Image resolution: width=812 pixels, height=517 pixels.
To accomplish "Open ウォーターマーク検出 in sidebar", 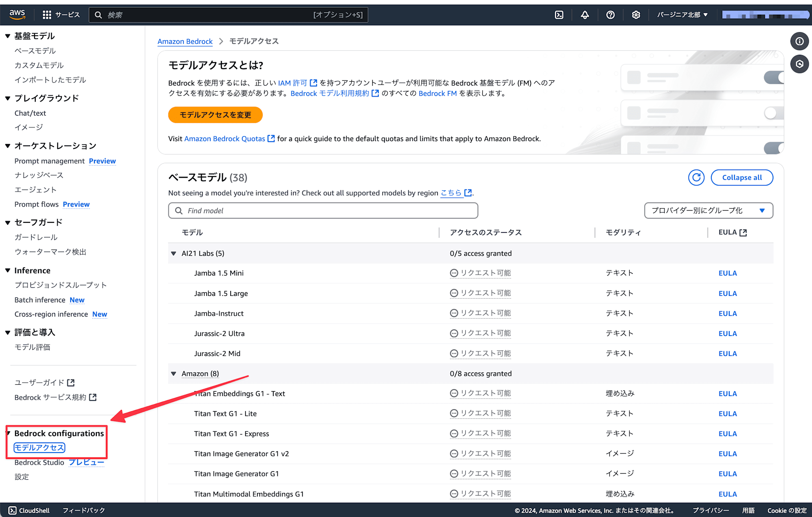I will [x=50, y=252].
